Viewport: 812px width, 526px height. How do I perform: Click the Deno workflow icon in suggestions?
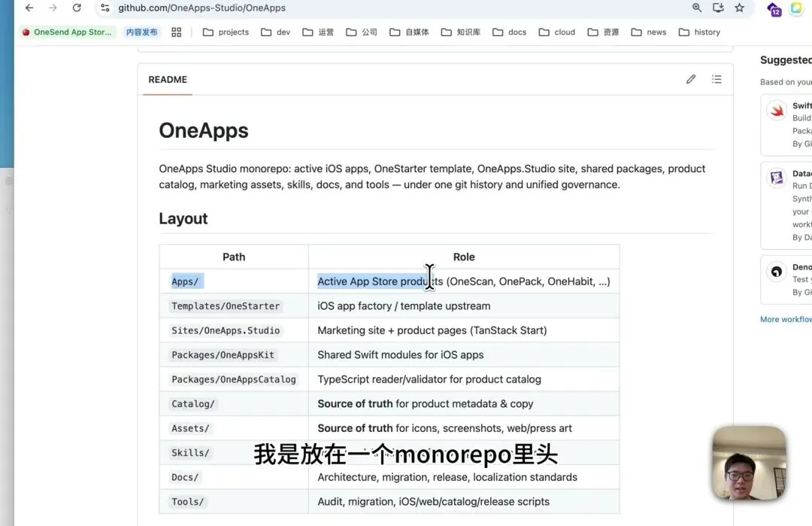click(776, 272)
